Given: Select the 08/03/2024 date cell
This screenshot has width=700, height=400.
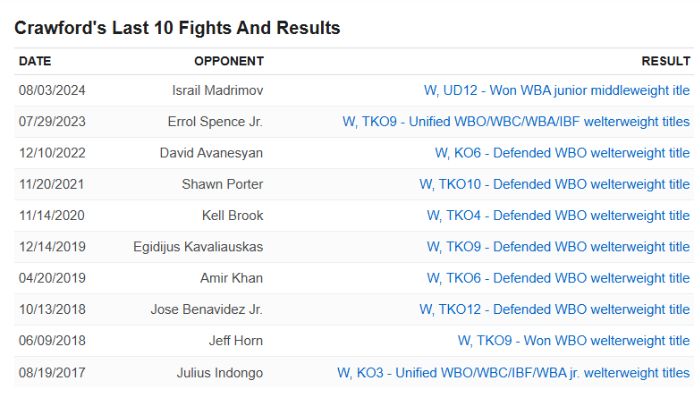Looking at the screenshot, I should (52, 90).
